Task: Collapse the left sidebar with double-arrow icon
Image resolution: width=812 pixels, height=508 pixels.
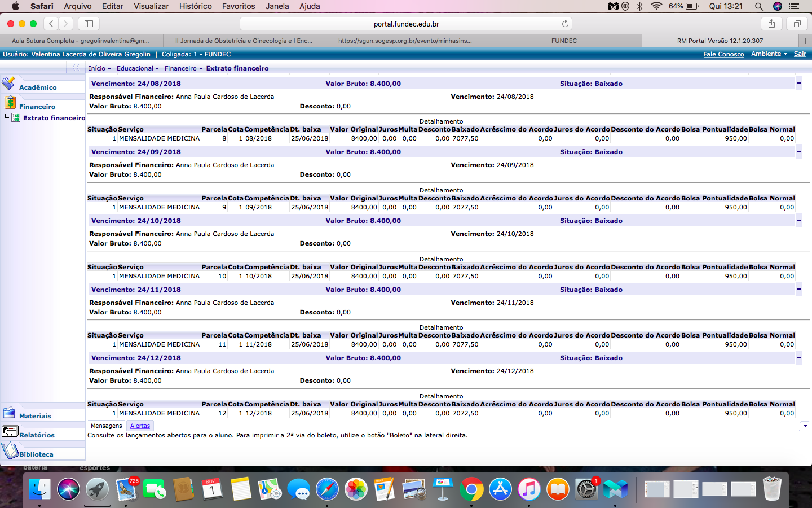Action: [76, 68]
